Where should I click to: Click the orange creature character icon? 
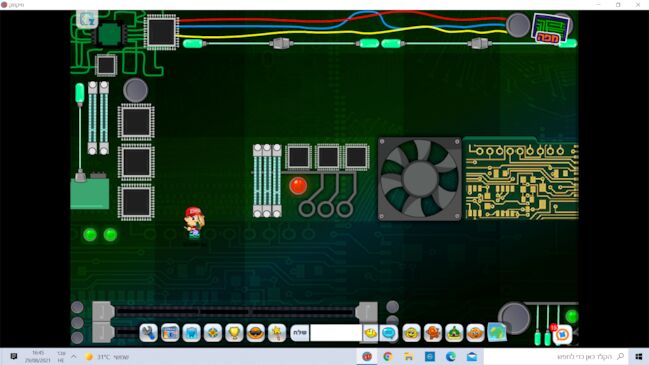433,333
